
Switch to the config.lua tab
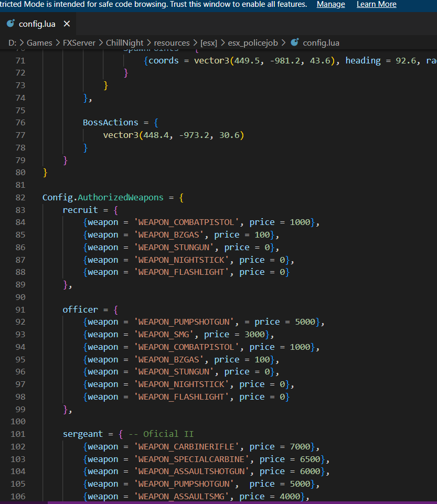click(38, 24)
